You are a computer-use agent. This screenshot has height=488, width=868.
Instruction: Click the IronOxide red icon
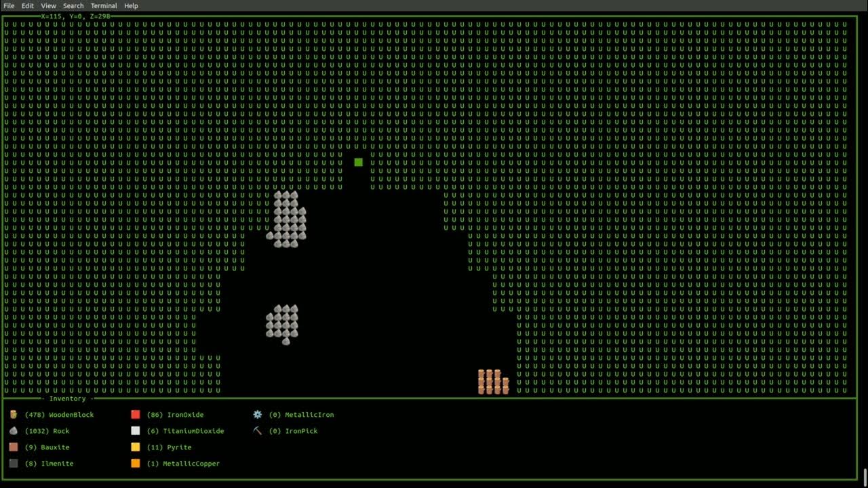[136, 414]
